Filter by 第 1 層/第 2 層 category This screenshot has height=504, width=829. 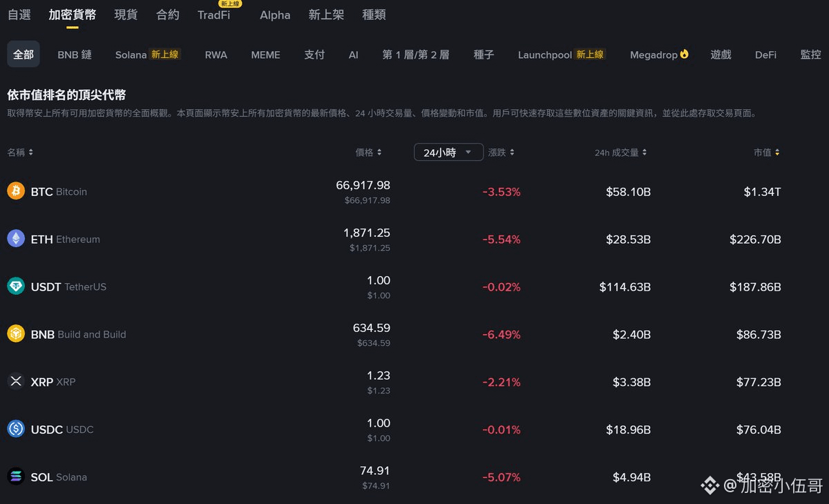click(416, 55)
